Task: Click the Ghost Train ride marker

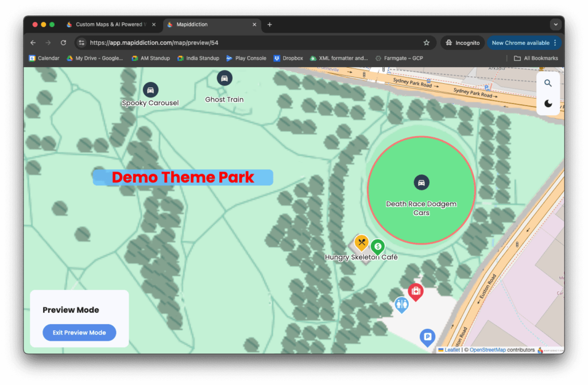Action: [x=225, y=78]
